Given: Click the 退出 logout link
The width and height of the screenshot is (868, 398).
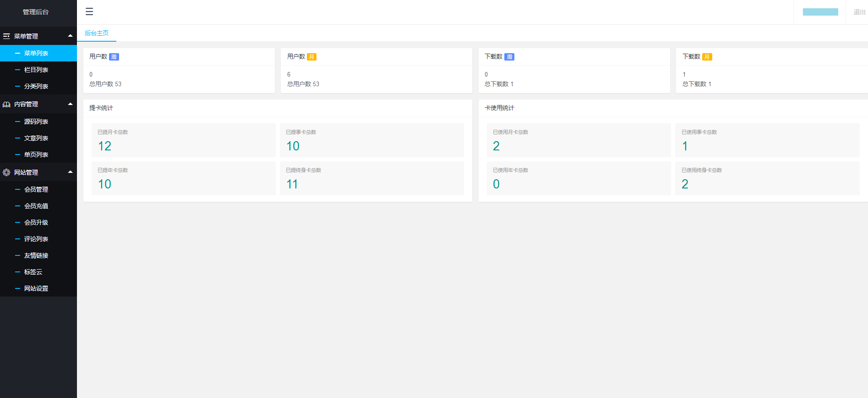Looking at the screenshot, I should (859, 12).
